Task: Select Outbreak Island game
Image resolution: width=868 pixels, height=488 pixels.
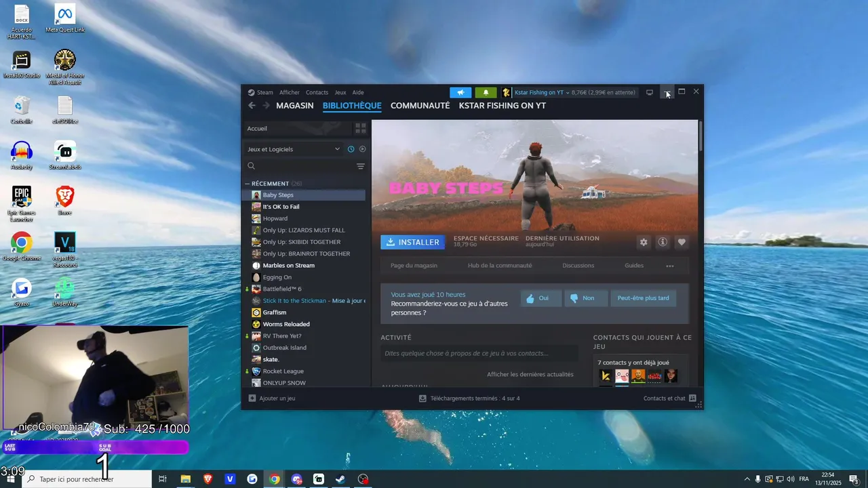Action: [304, 348]
